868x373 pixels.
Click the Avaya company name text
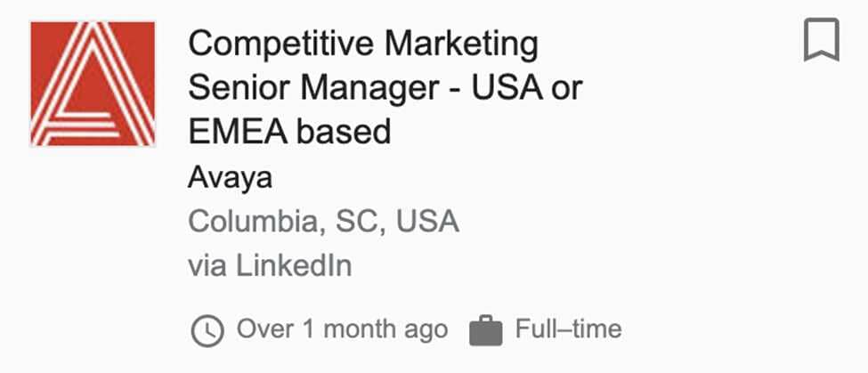coord(230,177)
